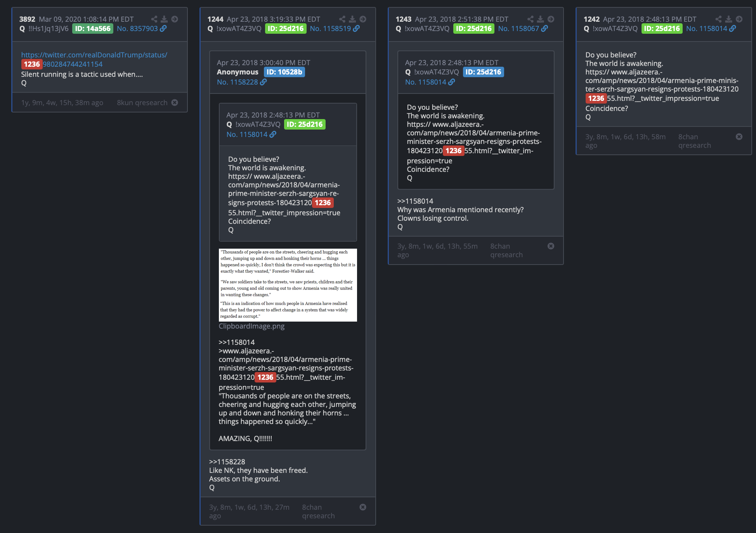Click link icon beside No. 8357903

(x=163, y=28)
